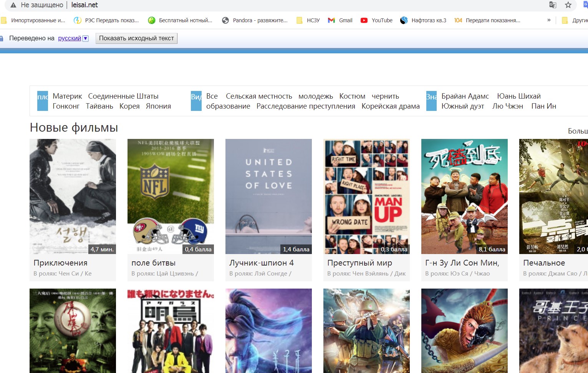The height and width of the screenshot is (373, 588).
Task: Open the YouTube bookmark
Action: pos(376,20)
